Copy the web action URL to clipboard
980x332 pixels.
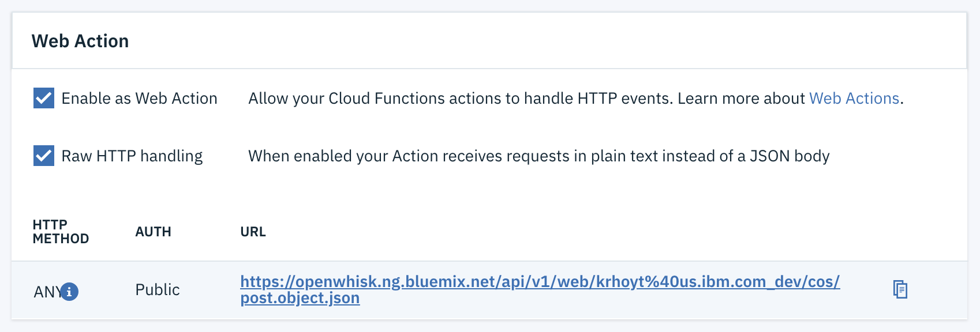(x=900, y=289)
